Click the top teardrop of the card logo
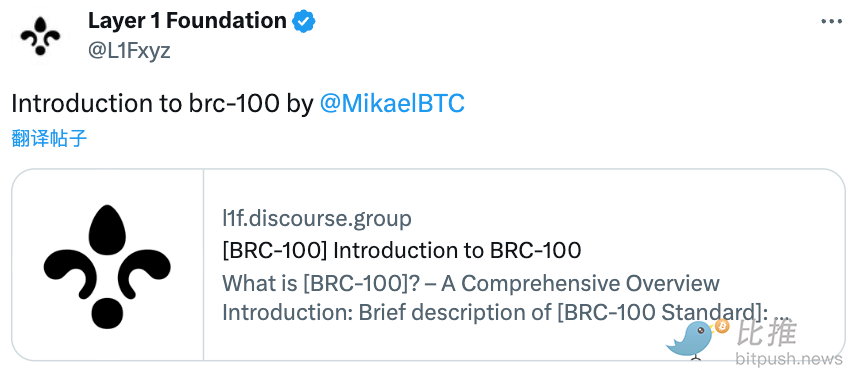The height and width of the screenshot is (386, 863). 107,230
